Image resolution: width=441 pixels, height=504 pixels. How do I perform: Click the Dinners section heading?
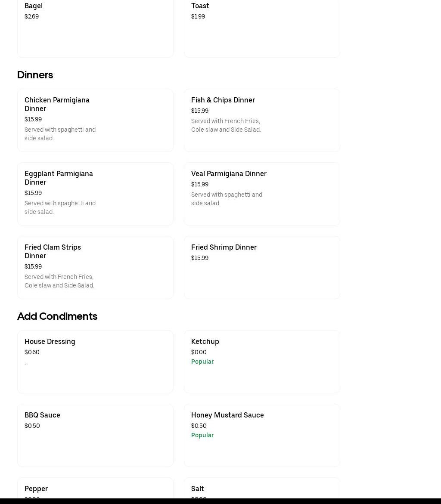click(x=35, y=75)
